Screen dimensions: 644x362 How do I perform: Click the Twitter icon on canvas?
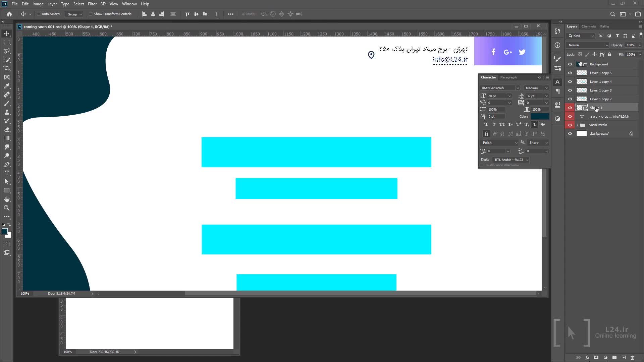[x=522, y=52]
